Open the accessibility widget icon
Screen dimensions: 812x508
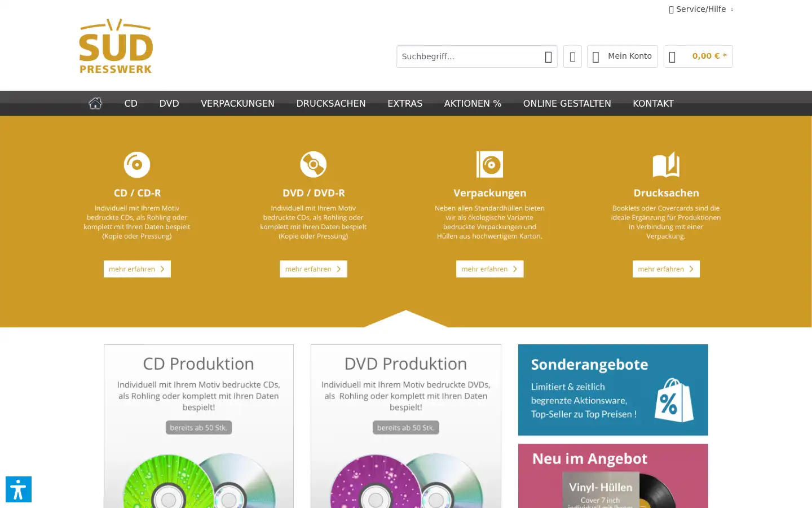tap(19, 489)
